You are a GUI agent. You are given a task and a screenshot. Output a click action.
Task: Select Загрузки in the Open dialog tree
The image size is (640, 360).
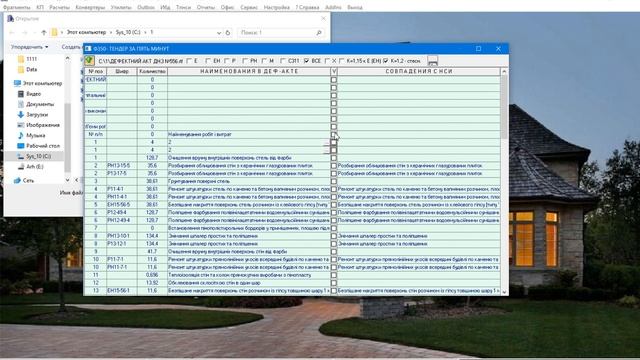(33, 115)
